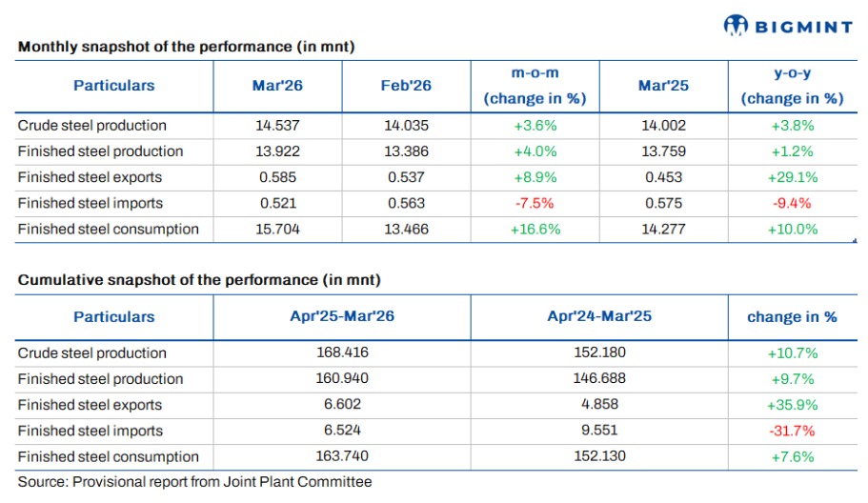Screen dimensions: 868x503
Task: Select the Feb'26 column header
Action: point(406,86)
